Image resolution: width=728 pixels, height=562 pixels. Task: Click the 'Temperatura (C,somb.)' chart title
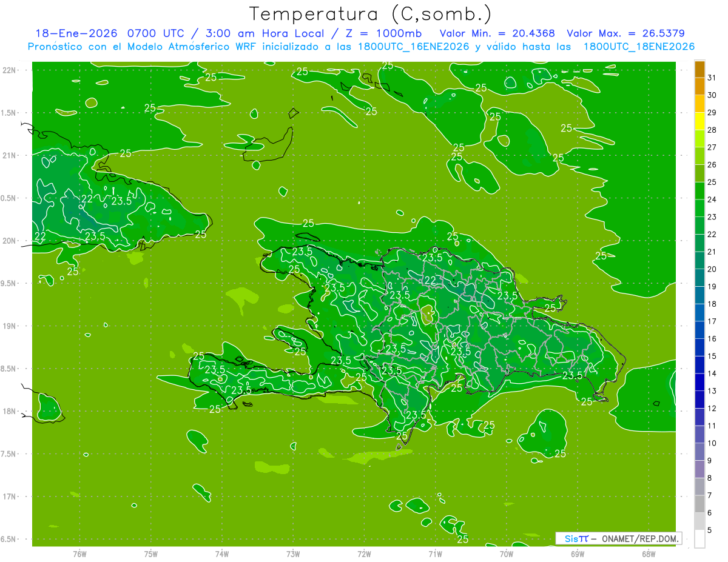pyautogui.click(x=371, y=14)
